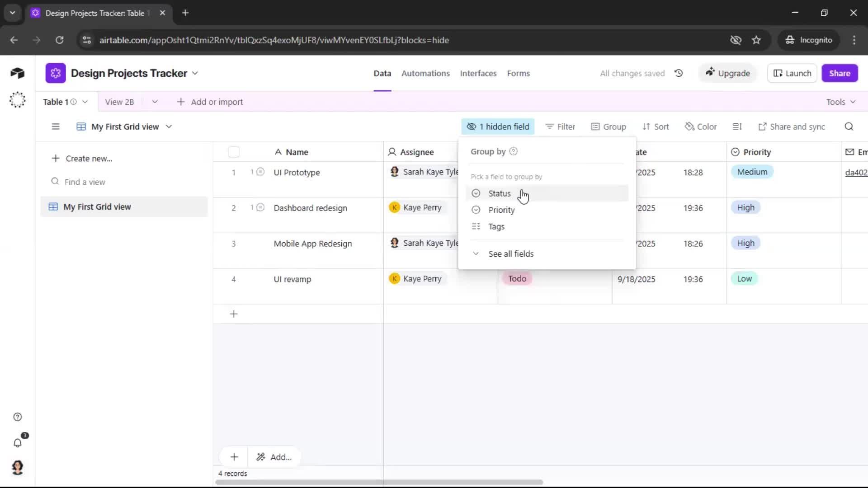Click the Launch button
The width and height of the screenshot is (868, 488).
click(x=792, y=73)
